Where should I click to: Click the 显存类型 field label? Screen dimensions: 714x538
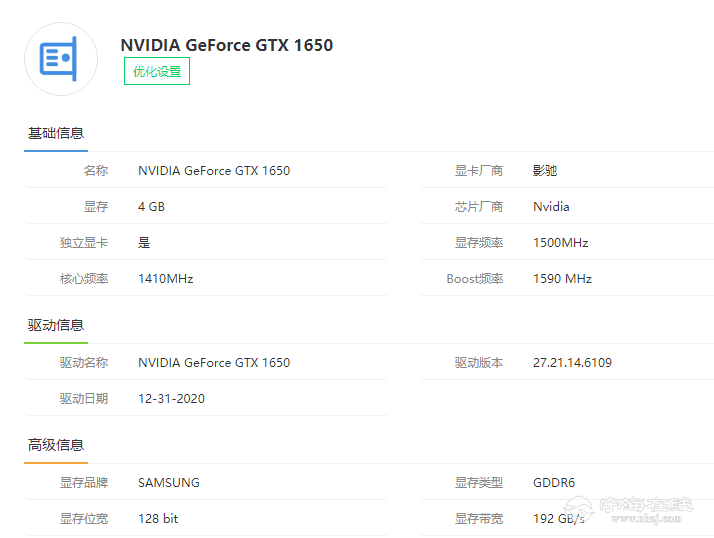click(479, 482)
